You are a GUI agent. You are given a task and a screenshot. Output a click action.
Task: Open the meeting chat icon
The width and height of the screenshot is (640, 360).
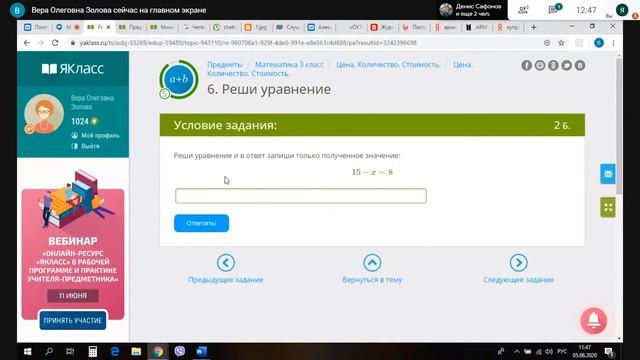(x=554, y=9)
